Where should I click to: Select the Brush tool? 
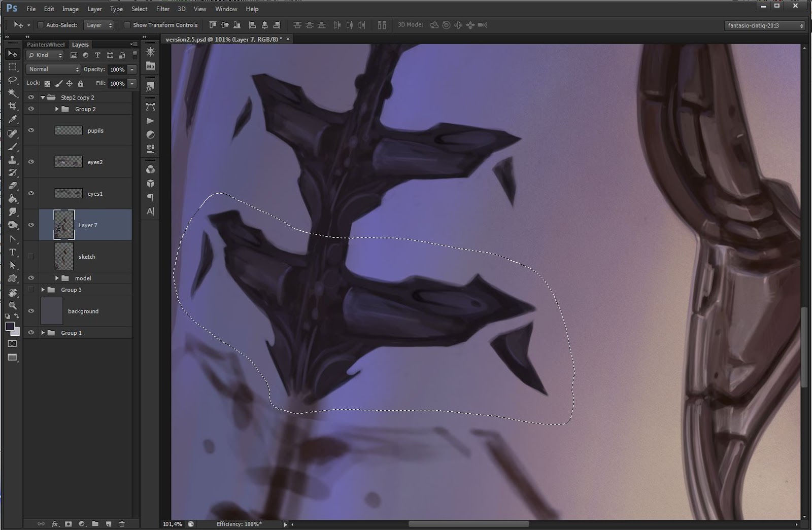pos(13,147)
